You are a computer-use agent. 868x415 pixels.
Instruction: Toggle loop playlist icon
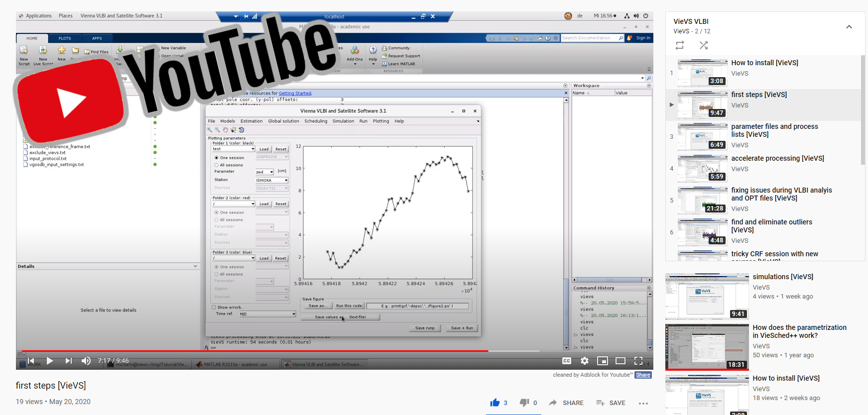[x=680, y=45]
